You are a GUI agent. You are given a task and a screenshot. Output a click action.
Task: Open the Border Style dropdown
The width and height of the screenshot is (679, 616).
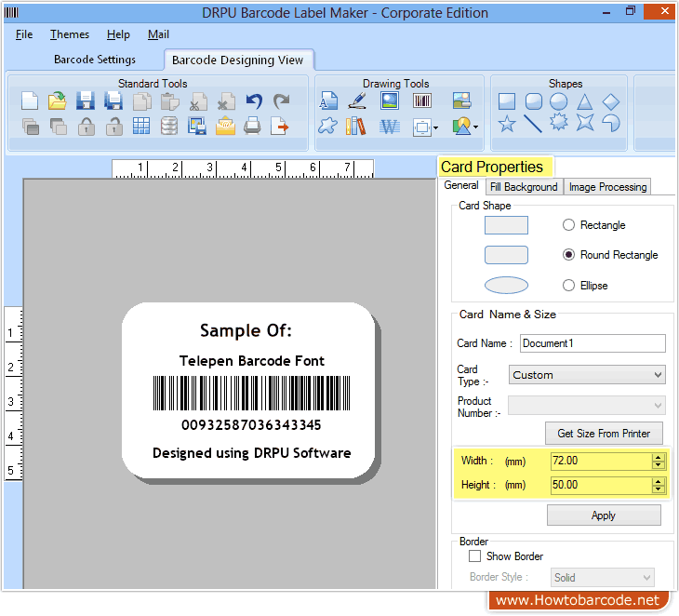pyautogui.click(x=602, y=578)
